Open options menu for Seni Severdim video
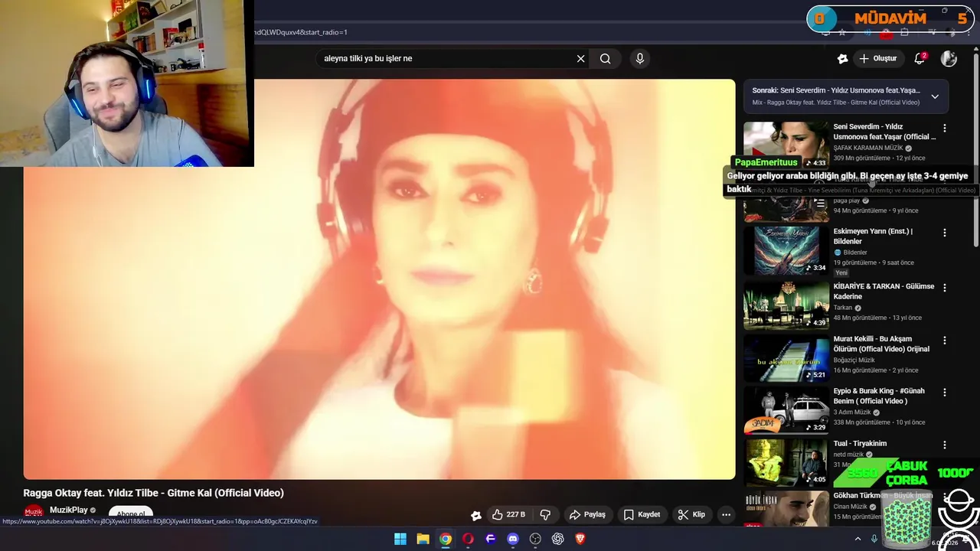 pyautogui.click(x=944, y=129)
